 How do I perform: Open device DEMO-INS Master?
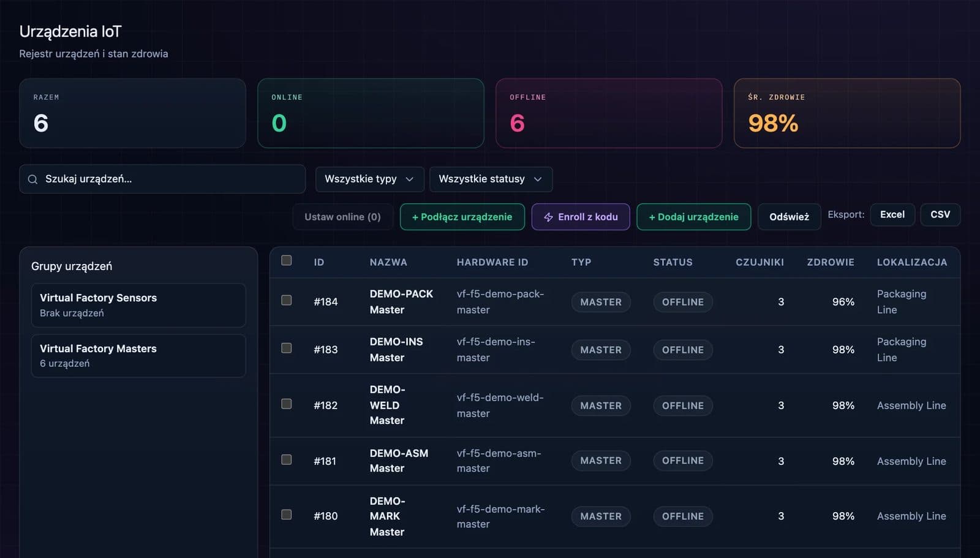[396, 350]
